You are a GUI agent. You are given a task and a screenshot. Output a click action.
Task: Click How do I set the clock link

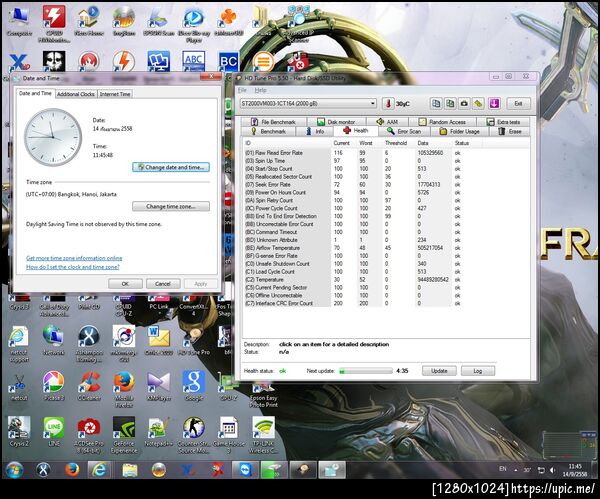point(73,267)
